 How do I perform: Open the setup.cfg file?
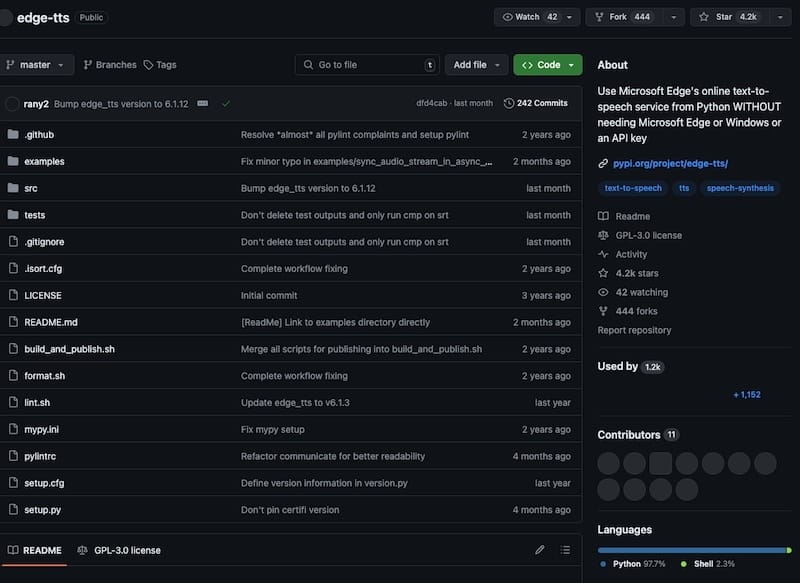tap(44, 483)
